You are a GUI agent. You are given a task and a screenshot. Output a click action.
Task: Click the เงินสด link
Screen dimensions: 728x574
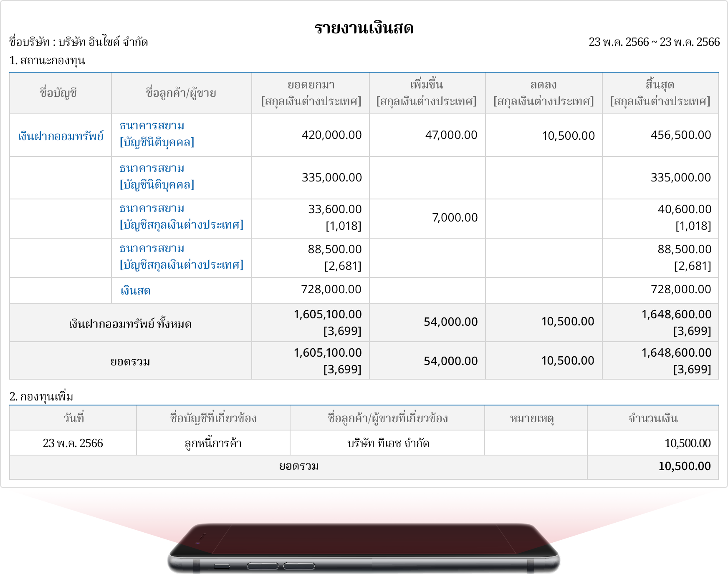[x=135, y=291]
